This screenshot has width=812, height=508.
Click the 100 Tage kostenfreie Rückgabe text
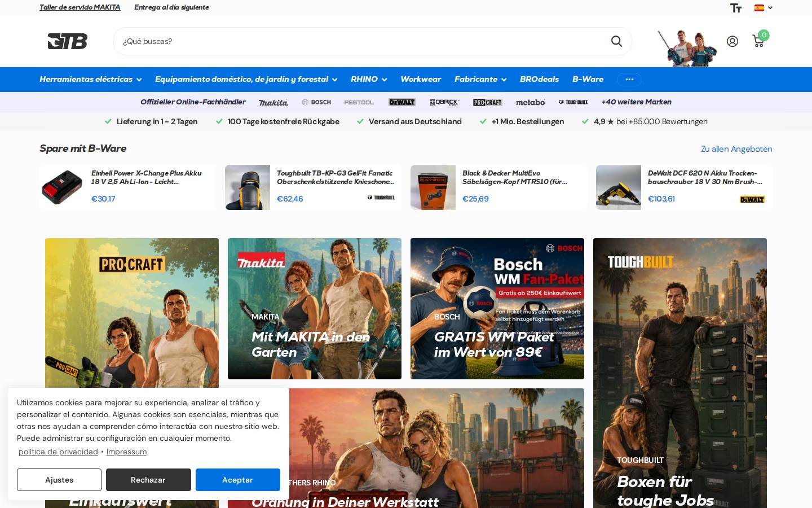coord(284,121)
